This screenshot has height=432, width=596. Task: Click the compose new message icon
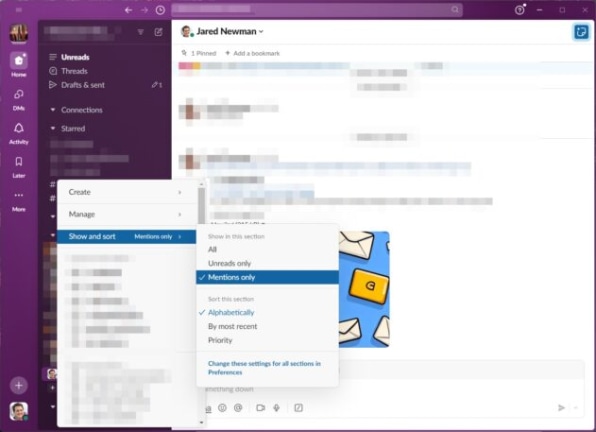point(159,32)
